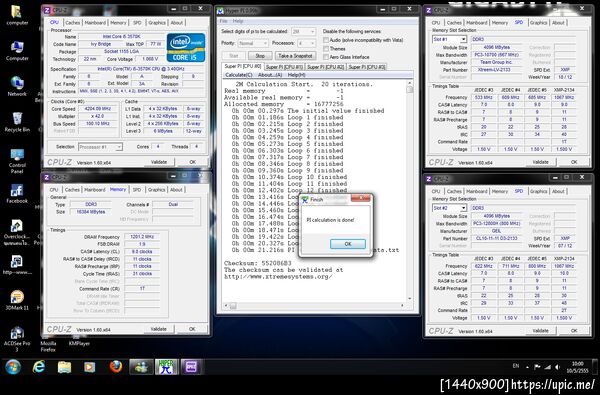Open the media player taskbar icon
Viewport: 600px width, 395px height.
point(90,367)
